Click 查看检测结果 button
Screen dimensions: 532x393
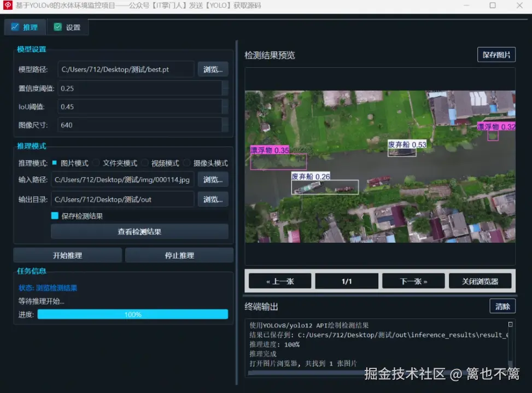coord(139,232)
